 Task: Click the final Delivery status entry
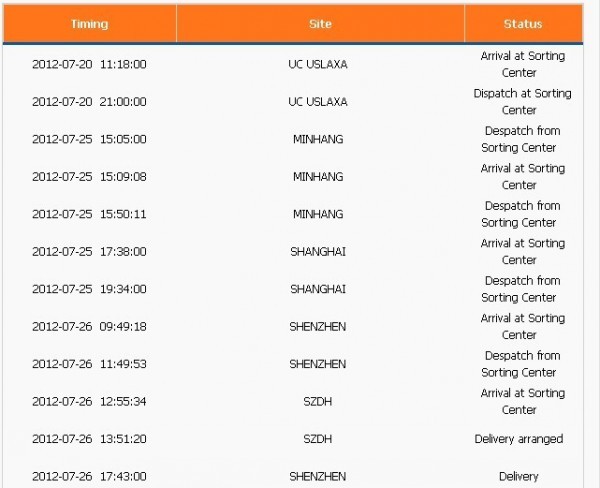[x=518, y=477]
